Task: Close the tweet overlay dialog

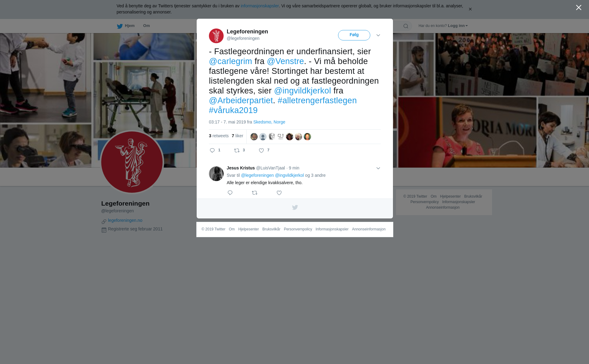Action: tap(579, 8)
